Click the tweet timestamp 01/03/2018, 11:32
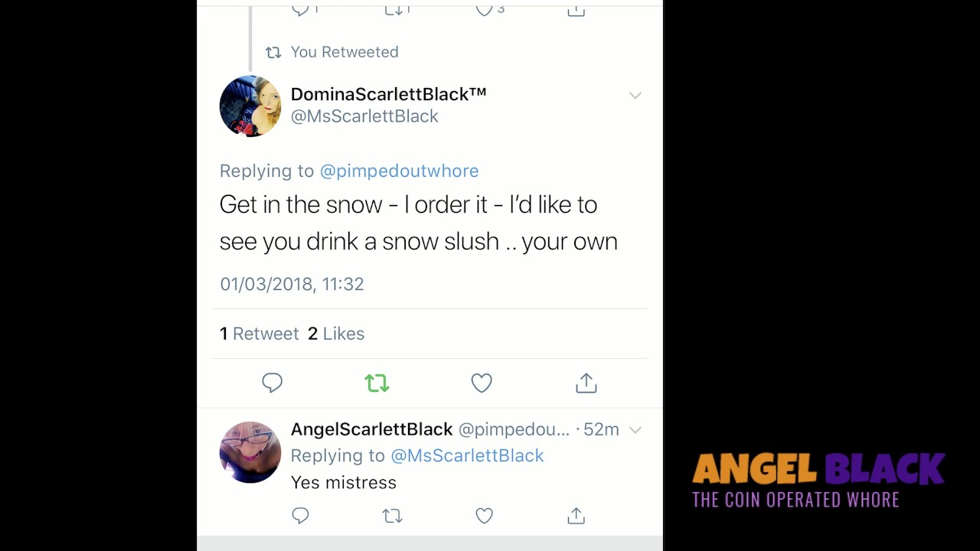This screenshot has width=980, height=551. coord(292,284)
